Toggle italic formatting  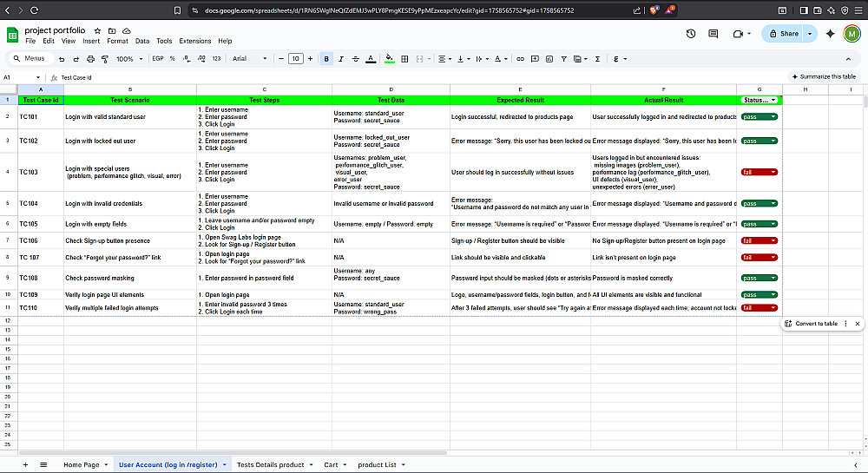tap(341, 59)
